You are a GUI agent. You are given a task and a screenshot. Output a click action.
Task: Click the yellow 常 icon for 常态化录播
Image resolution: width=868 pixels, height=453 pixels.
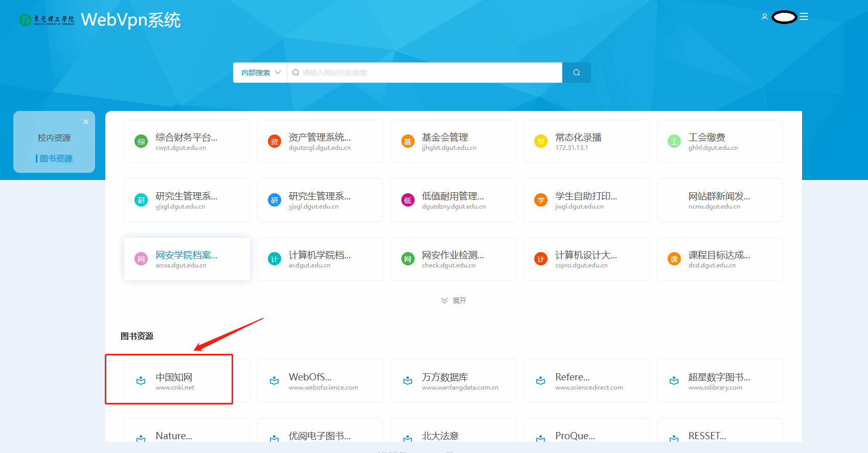(541, 142)
